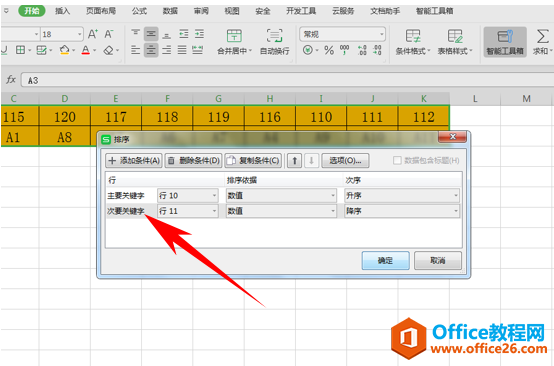Switch to the 开始 ribbon tab
Viewport: 554px width, 366px height.
(x=32, y=11)
